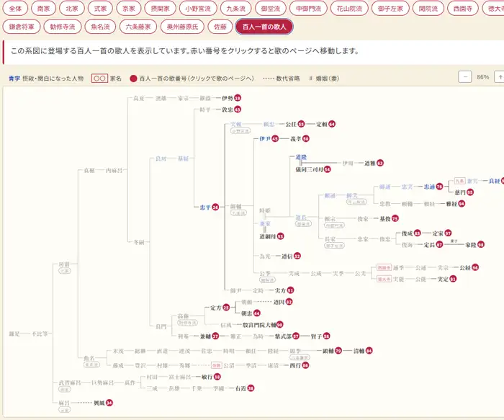
Task: Open the 魚名流 tab
Action: 100,27
